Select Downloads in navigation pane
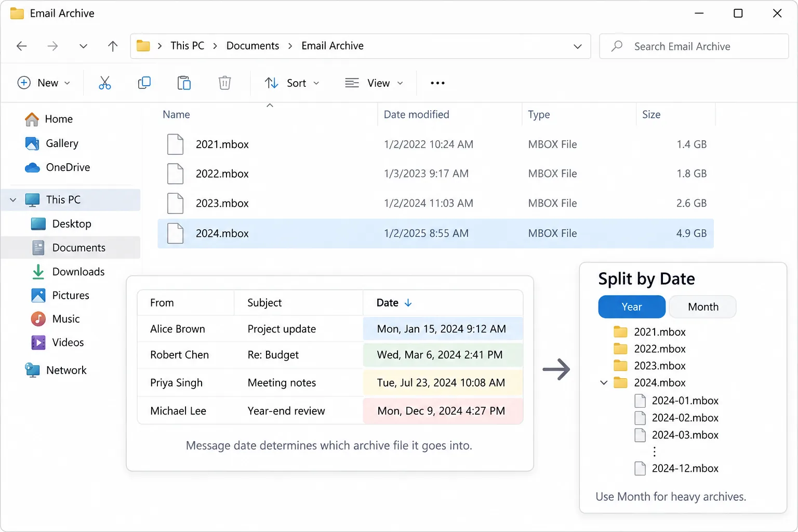 pos(68,272)
